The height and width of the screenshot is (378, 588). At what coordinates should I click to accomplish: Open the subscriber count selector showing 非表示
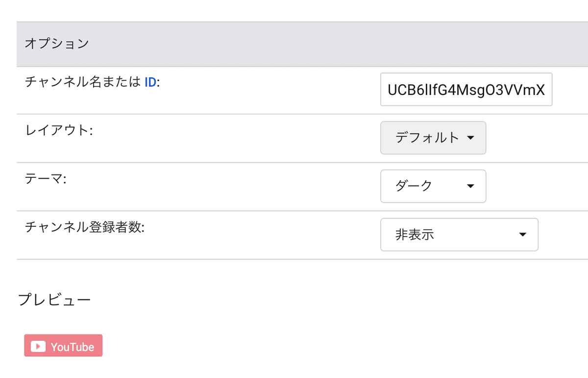(x=459, y=235)
